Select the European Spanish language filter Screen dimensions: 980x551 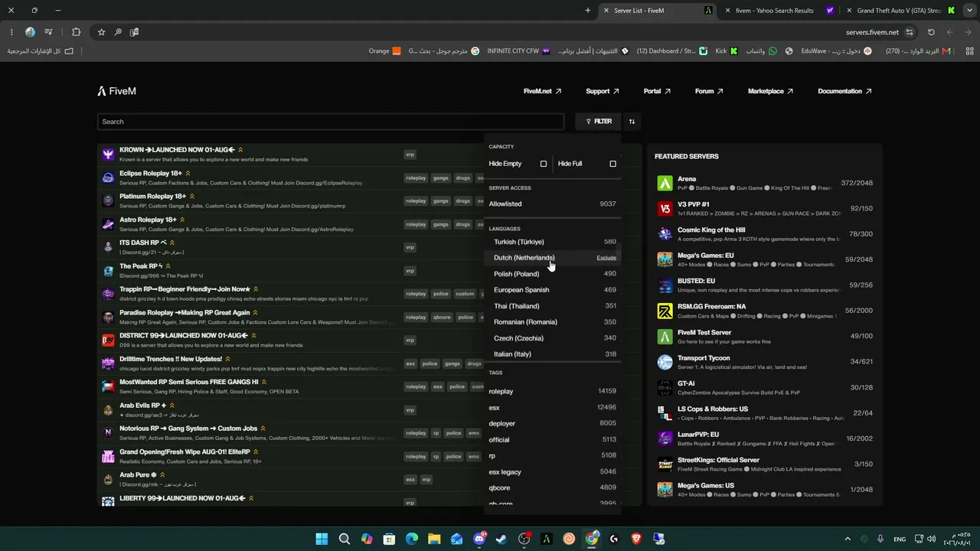click(x=553, y=290)
